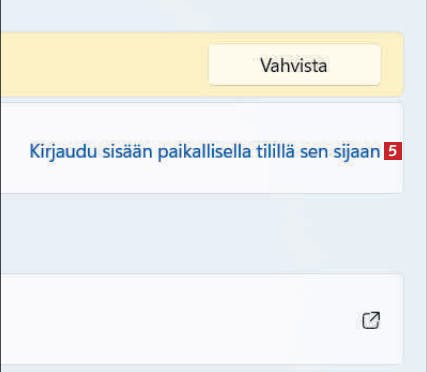Click 'paikallisella' in the sign-in link
This screenshot has height=372, width=427.
pos(204,152)
